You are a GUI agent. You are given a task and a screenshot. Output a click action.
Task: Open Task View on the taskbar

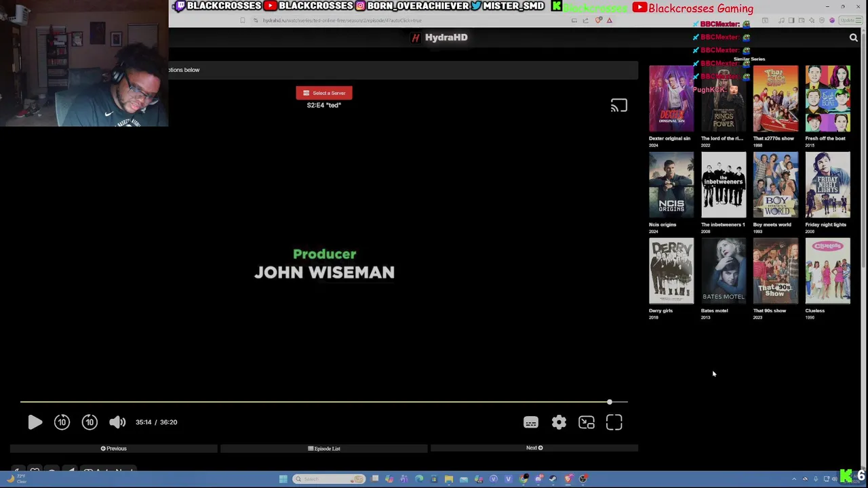[x=374, y=479]
